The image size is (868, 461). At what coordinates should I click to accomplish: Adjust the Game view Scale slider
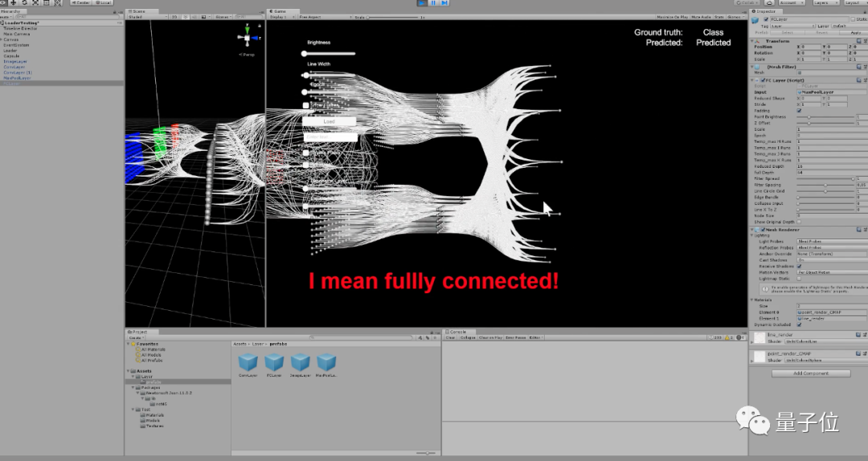pyautogui.click(x=393, y=17)
